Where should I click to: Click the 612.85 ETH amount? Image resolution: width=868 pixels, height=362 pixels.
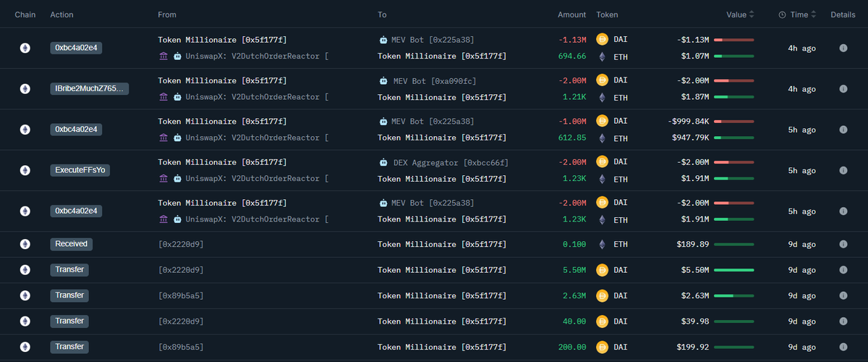point(572,138)
